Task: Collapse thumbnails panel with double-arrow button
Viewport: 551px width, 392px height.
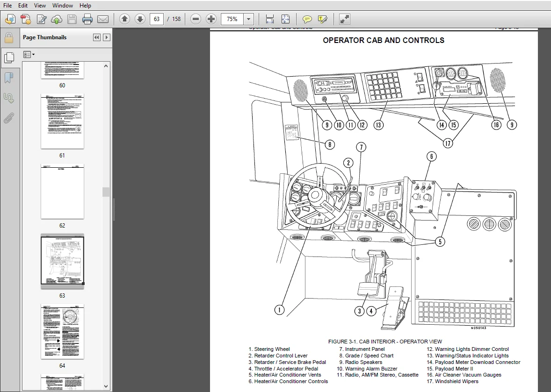Action: 97,37
